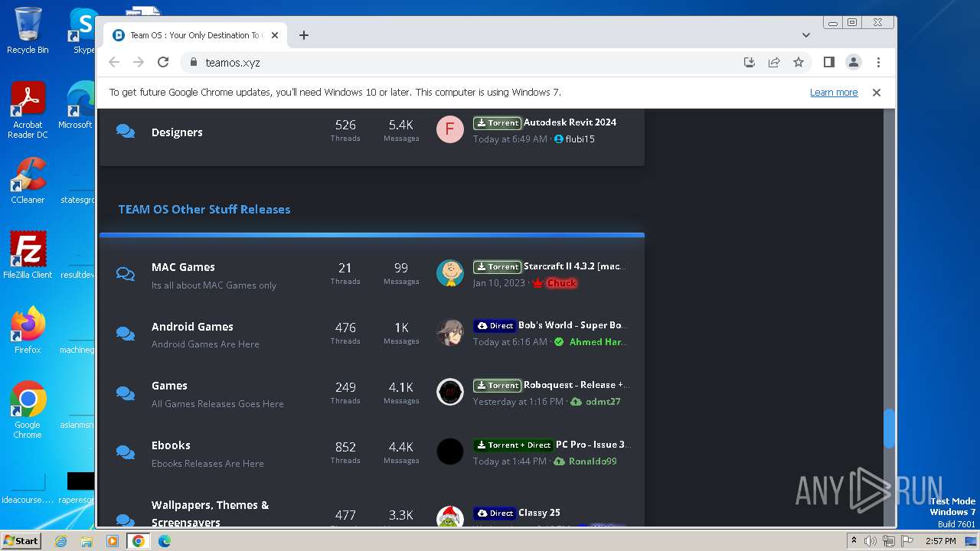Viewport: 980px width, 551px height.
Task: Click the page vertical scrollbar thumb
Action: point(889,429)
